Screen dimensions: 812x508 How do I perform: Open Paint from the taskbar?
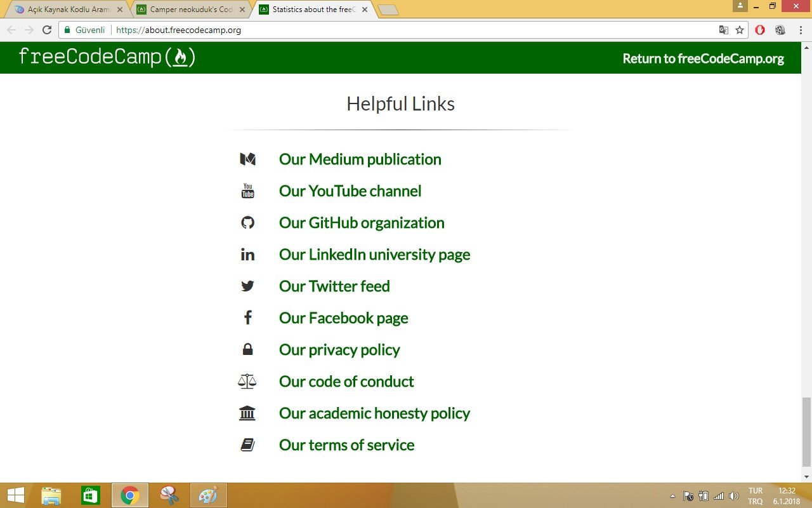[x=208, y=495]
